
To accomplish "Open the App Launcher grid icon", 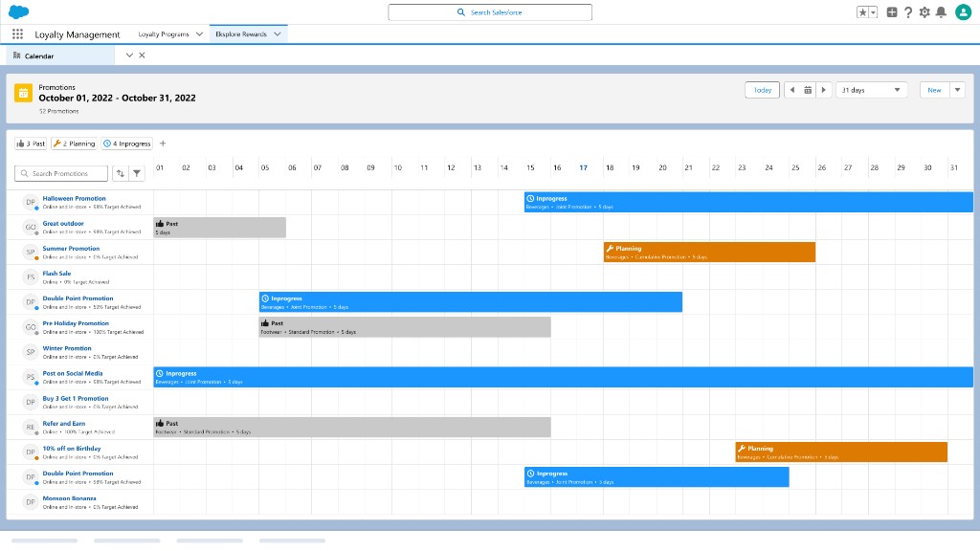I will tap(17, 34).
